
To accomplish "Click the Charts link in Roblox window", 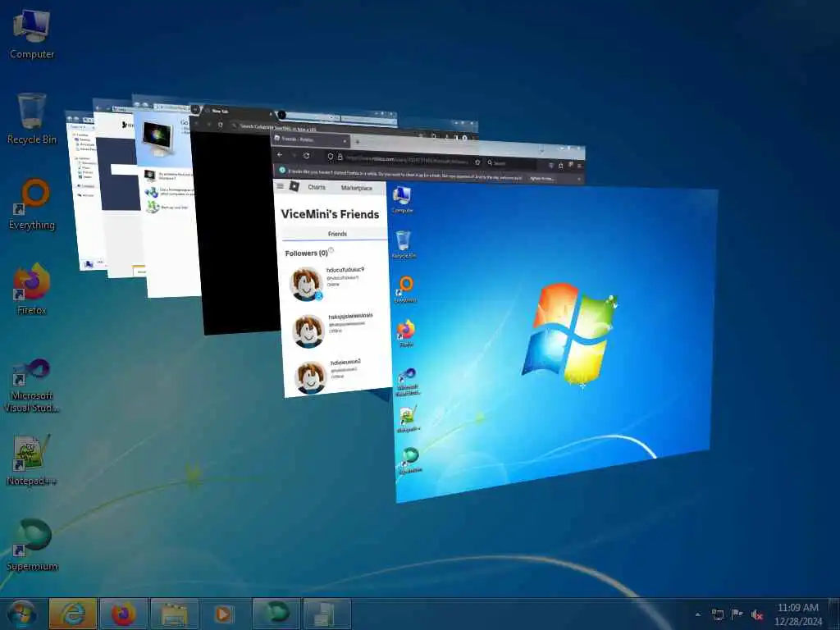I will (317, 187).
